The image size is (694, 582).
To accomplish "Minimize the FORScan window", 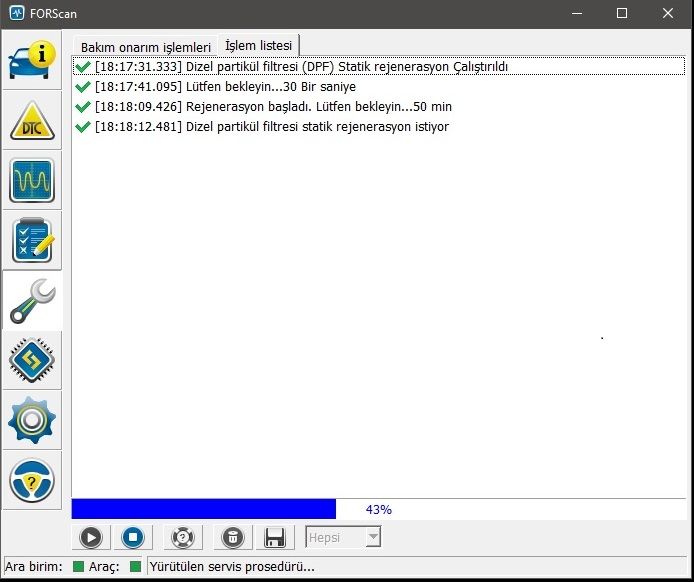I will coord(577,13).
